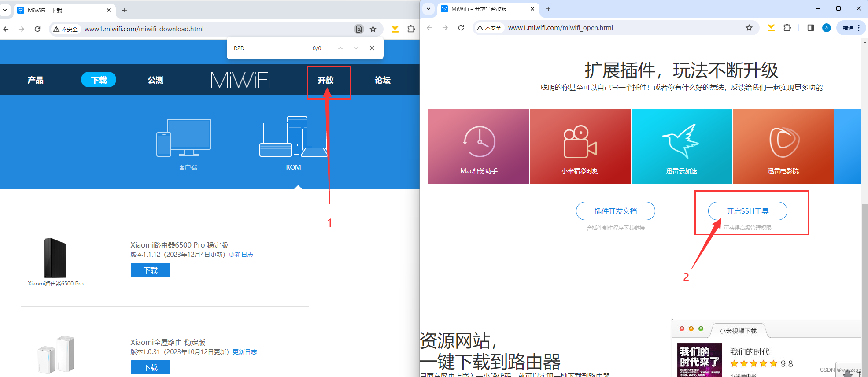Click the Xiaomi全屋路由 product image

56,355
